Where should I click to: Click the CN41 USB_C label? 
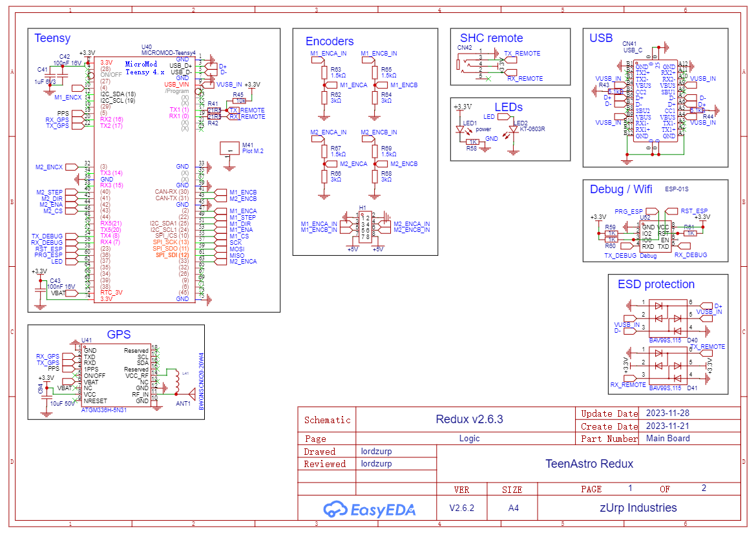pyautogui.click(x=631, y=47)
